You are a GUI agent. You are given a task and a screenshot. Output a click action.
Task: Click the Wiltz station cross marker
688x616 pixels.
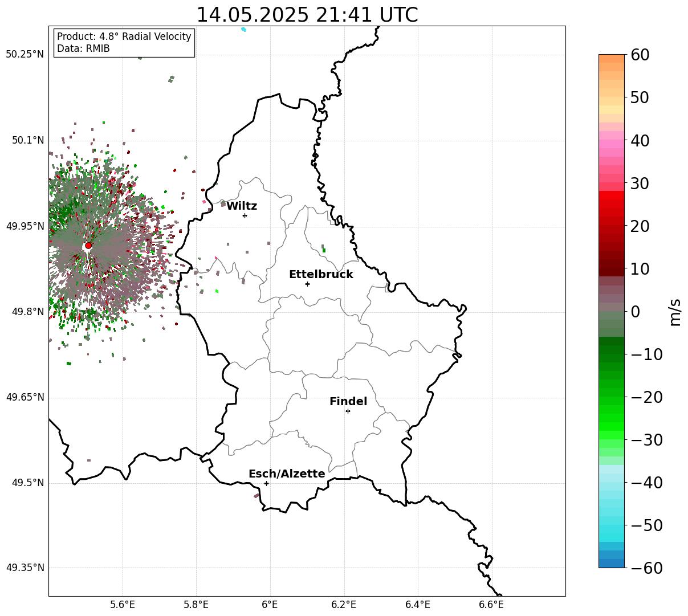[x=245, y=215]
